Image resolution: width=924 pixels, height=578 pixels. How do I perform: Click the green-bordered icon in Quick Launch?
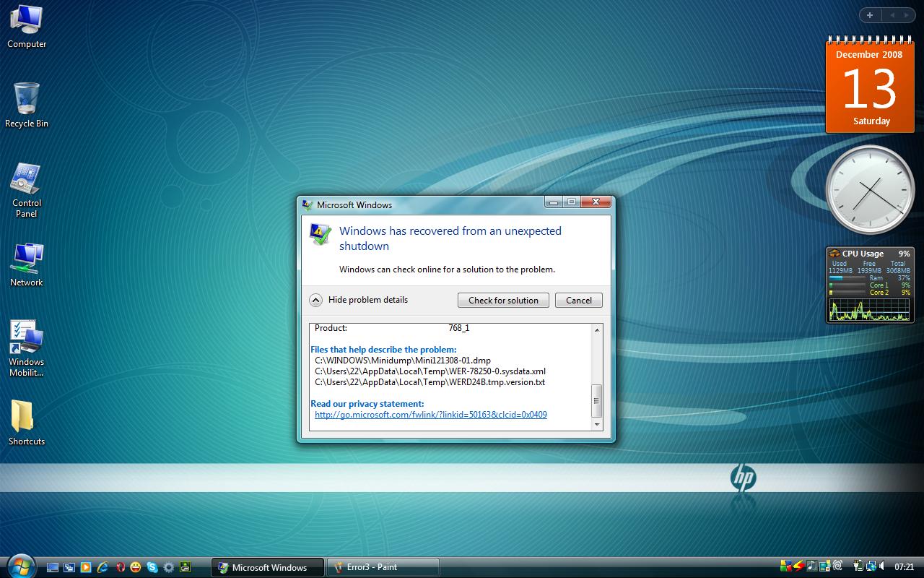(x=186, y=567)
